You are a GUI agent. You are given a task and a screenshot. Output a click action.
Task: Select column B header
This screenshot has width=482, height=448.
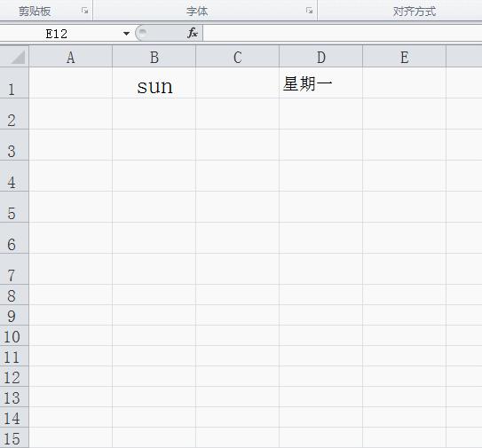pyautogui.click(x=154, y=57)
